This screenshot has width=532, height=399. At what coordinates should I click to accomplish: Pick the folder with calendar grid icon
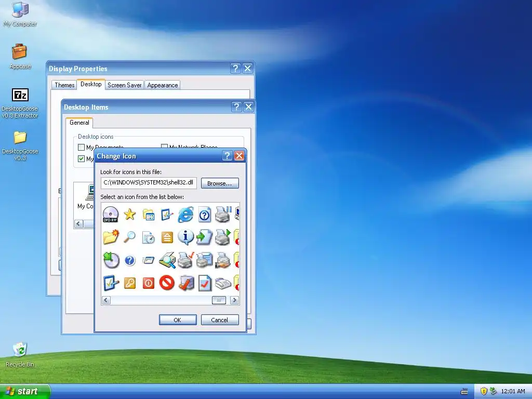[148, 215]
